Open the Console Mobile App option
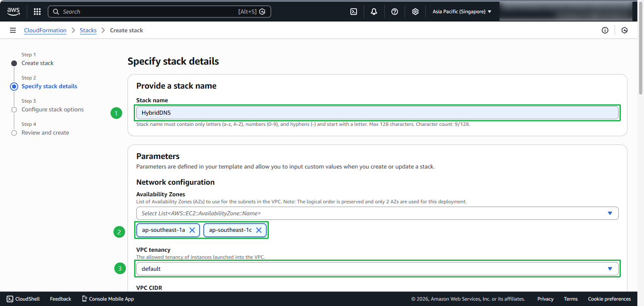The width and height of the screenshot is (644, 306). click(108, 299)
